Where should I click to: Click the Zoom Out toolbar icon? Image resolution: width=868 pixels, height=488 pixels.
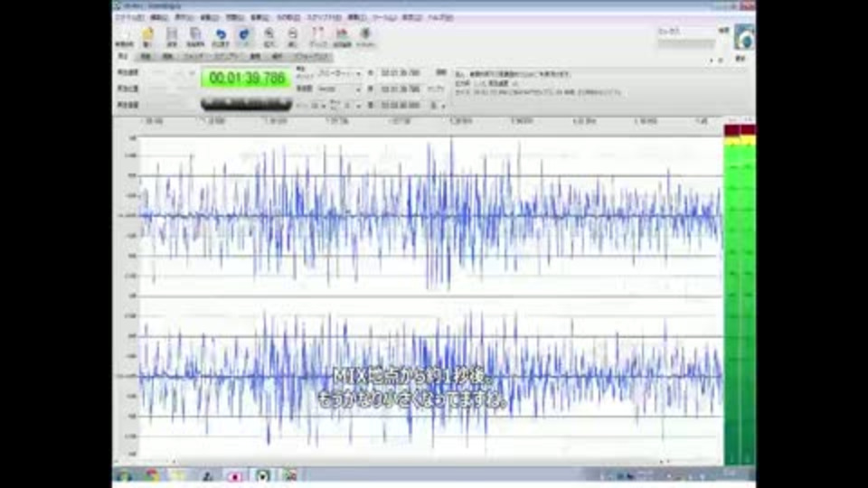click(x=292, y=36)
